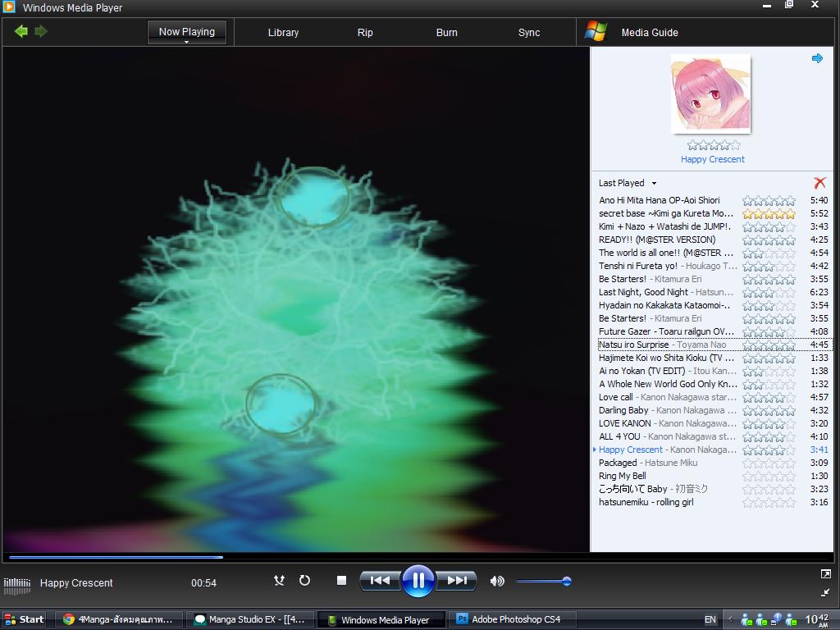Viewport: 840px width, 630px height.
Task: Open the Media Guide tab
Action: pyautogui.click(x=650, y=33)
